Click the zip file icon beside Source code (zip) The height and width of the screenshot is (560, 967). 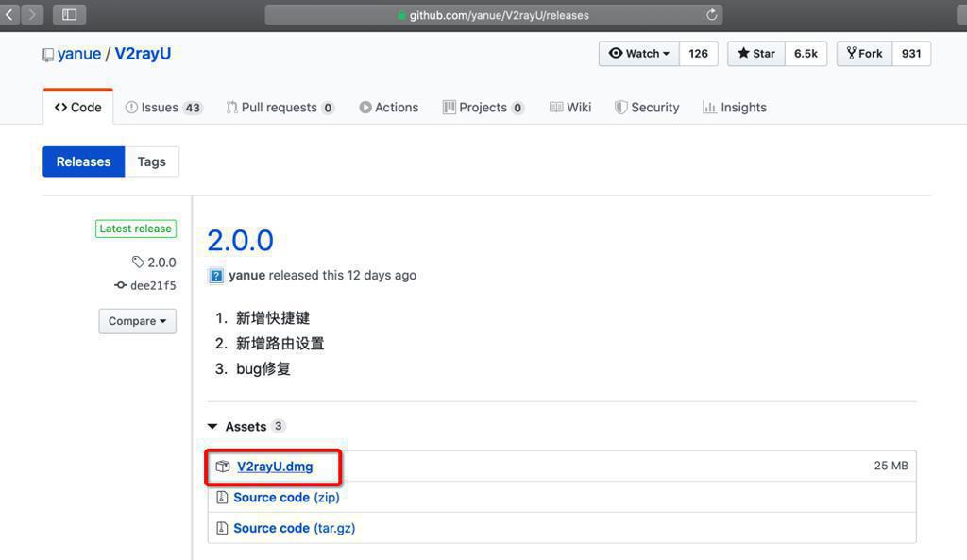(x=222, y=497)
